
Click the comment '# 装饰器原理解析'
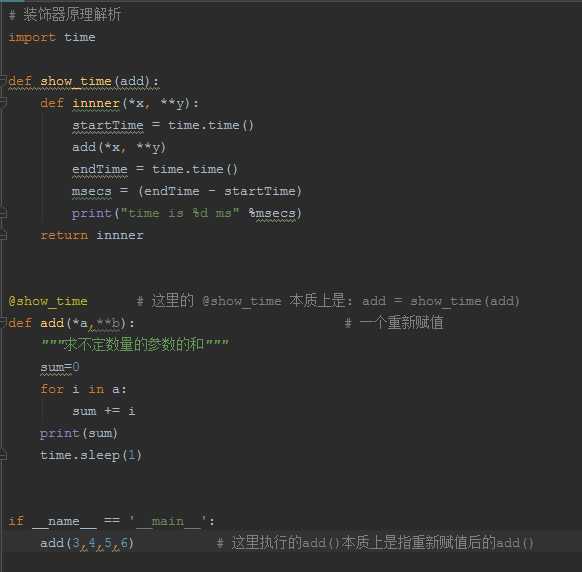pos(65,15)
